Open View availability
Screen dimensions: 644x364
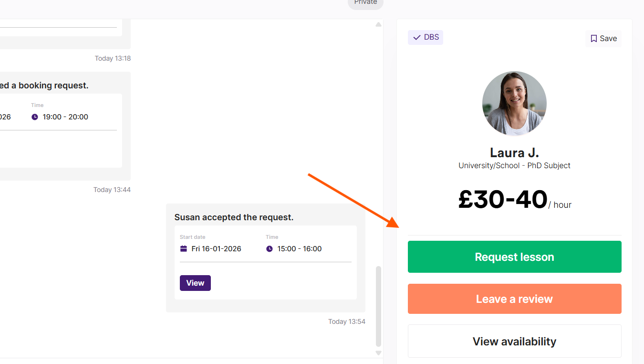[514, 342]
